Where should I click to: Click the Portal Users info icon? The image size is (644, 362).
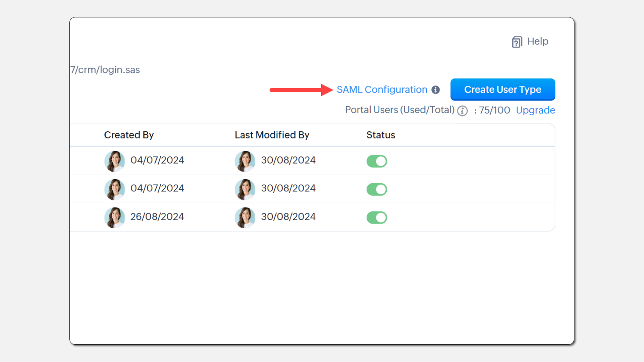pyautogui.click(x=462, y=111)
